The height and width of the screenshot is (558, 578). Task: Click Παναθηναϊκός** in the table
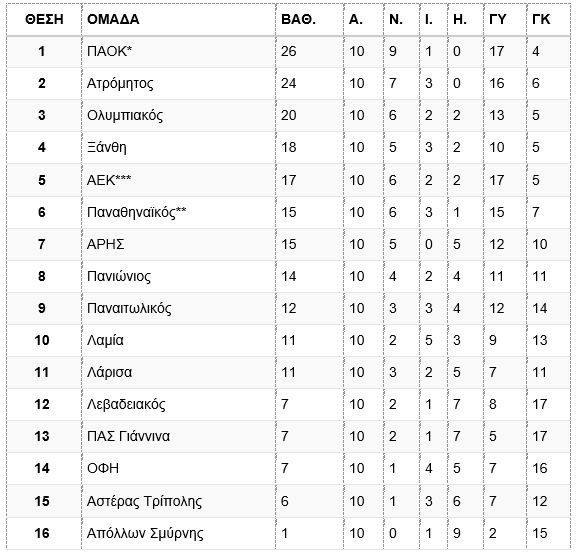(x=137, y=212)
